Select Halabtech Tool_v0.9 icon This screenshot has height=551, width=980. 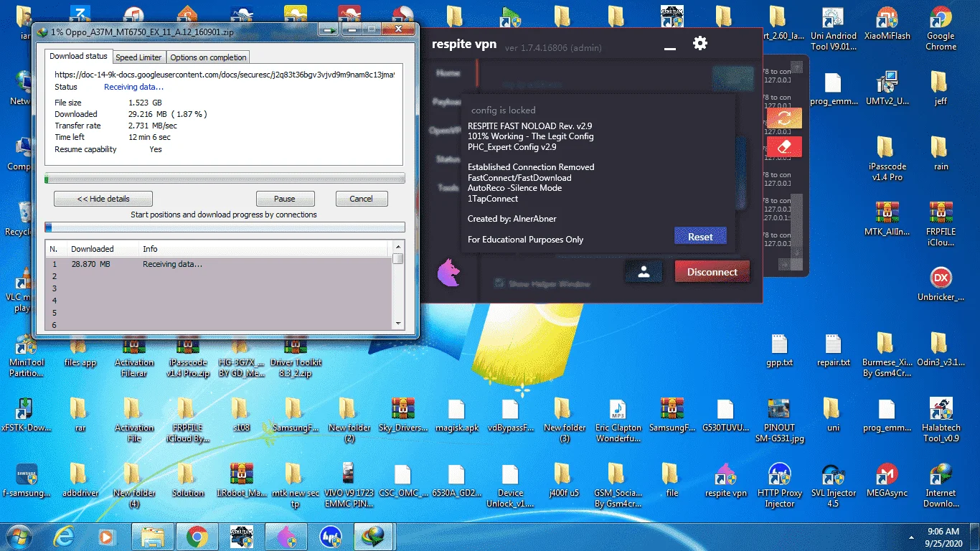coord(941,420)
